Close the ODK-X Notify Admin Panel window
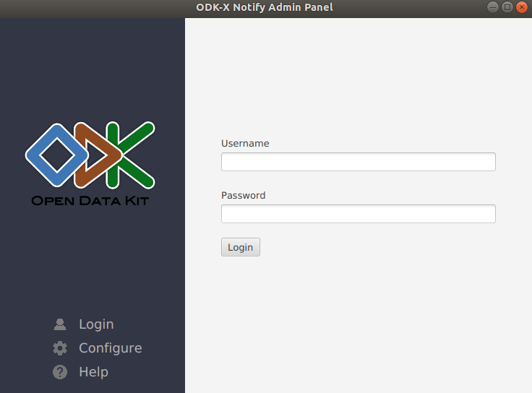 click(x=522, y=7)
